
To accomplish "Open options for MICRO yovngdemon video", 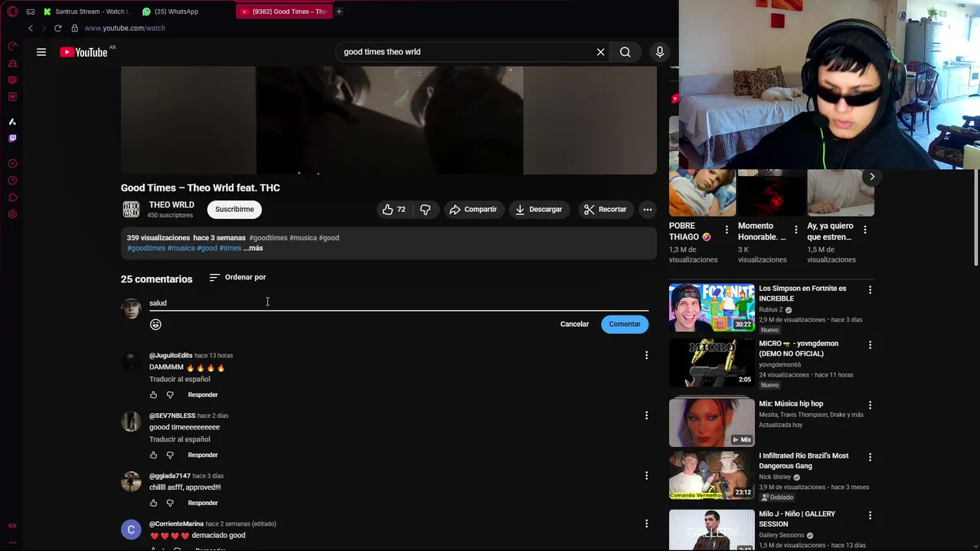I will coord(870,345).
